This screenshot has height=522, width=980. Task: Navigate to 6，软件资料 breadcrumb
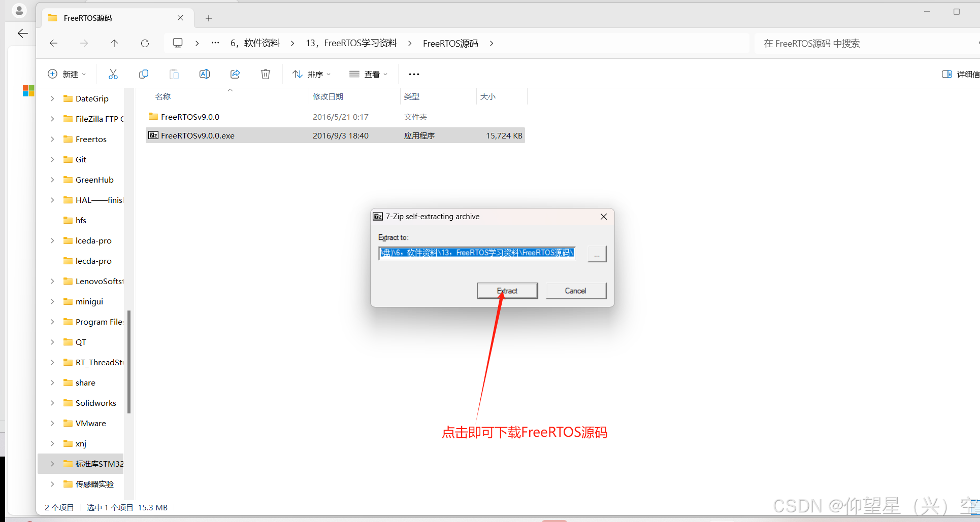coord(255,43)
